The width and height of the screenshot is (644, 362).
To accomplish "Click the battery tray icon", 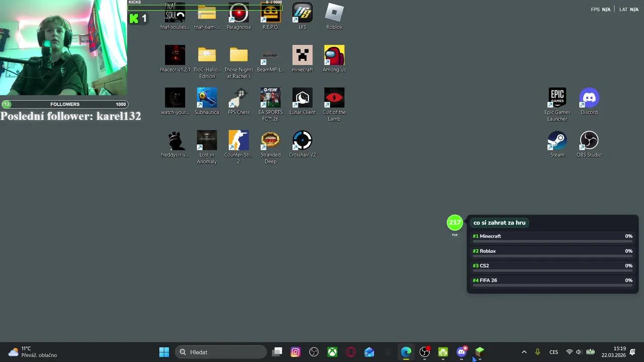I will coord(590,352).
